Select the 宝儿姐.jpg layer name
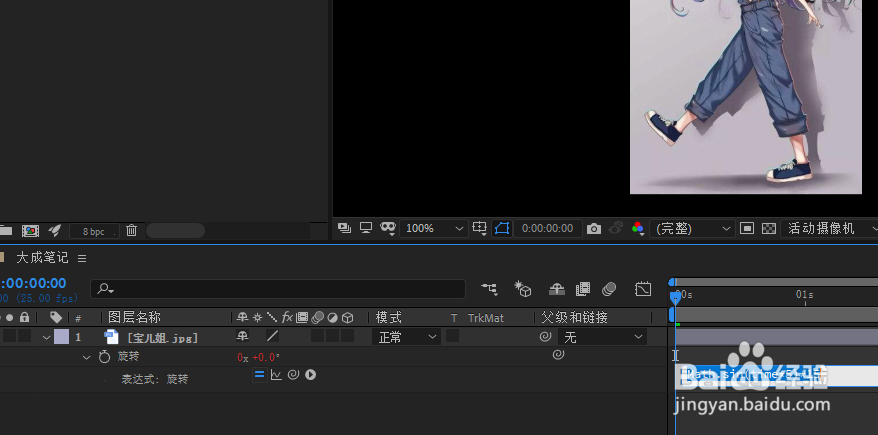Image resolution: width=878 pixels, height=435 pixels. pos(162,338)
